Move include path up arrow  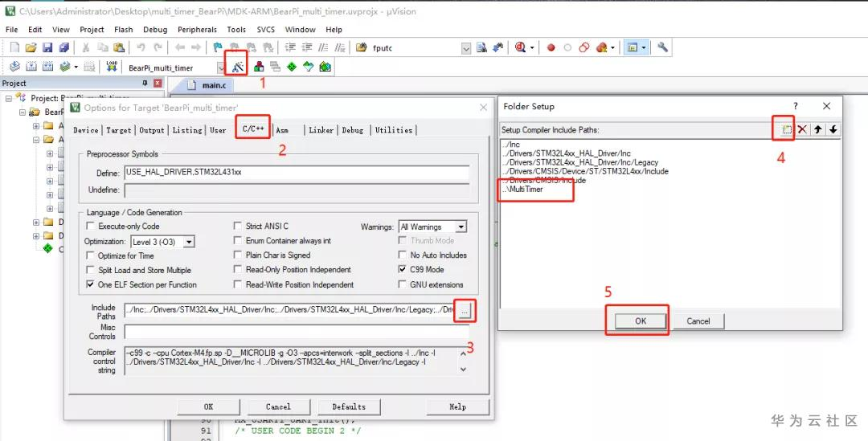pos(817,129)
